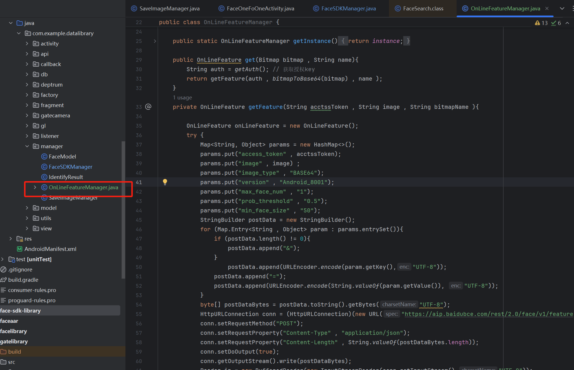Expand the callback package
This screenshot has height=372, width=575.
pyautogui.click(x=27, y=64)
